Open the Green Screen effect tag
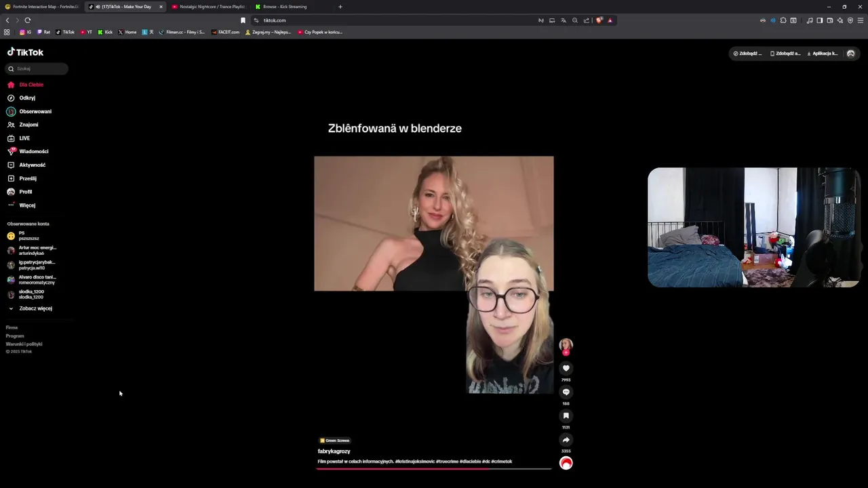868x488 pixels. point(335,441)
